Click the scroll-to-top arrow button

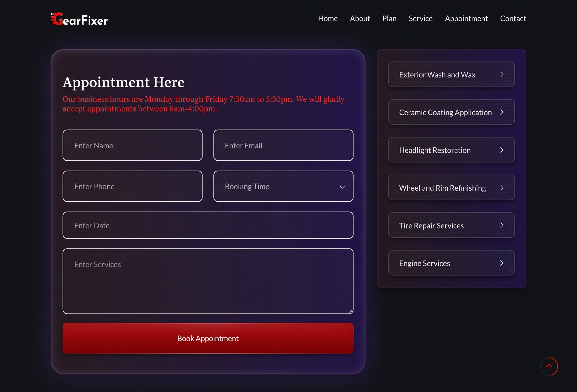coord(549,366)
